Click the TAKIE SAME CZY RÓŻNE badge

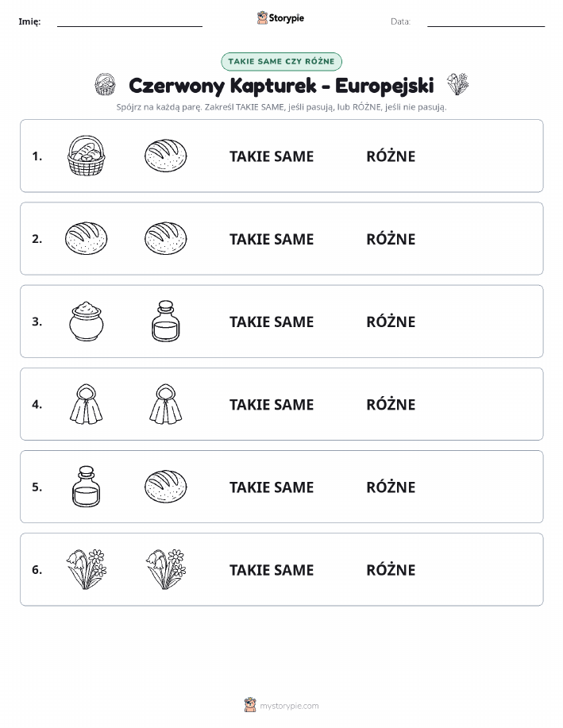[x=281, y=61]
